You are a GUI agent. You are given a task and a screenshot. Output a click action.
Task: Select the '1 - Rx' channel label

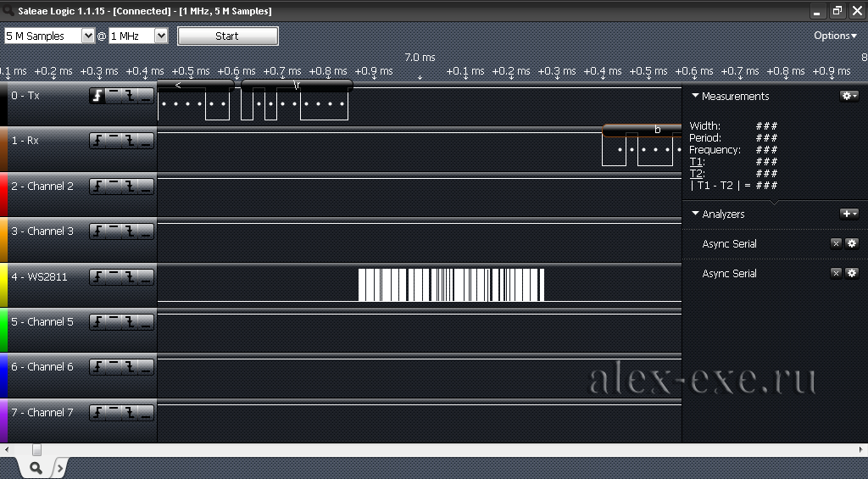pos(25,141)
